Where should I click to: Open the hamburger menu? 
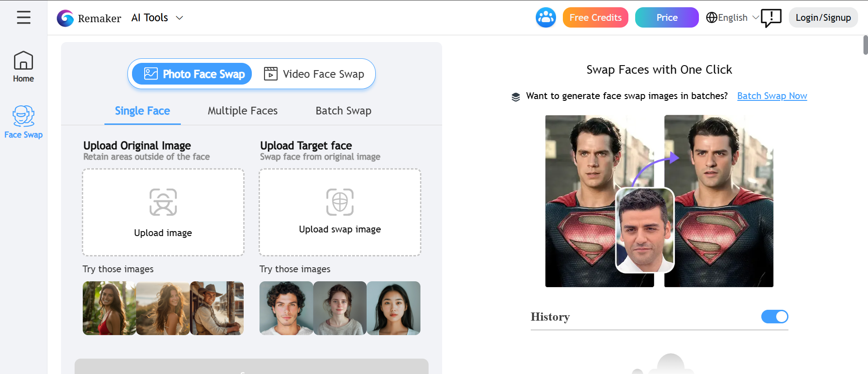pos(24,18)
